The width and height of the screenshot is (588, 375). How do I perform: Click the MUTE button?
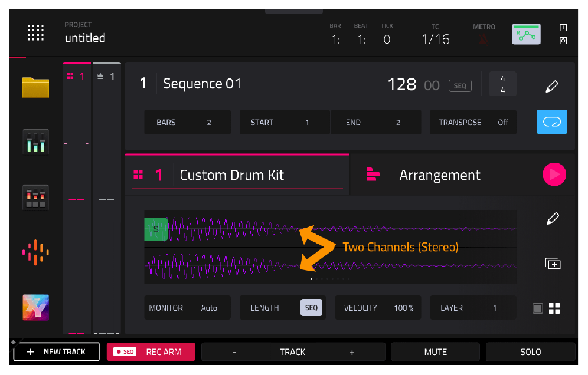point(435,352)
